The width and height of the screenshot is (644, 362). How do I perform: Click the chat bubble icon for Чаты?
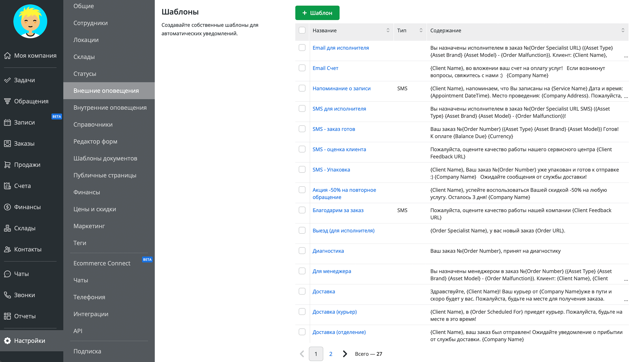8,274
